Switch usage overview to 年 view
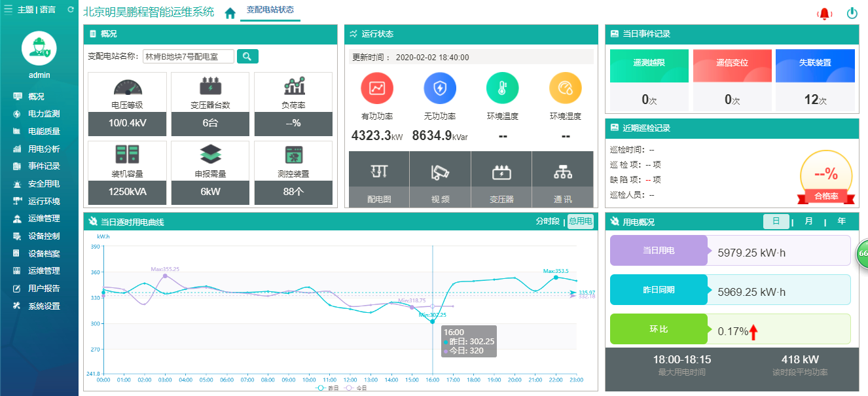Screen dimensions: 868x396 click(842, 221)
